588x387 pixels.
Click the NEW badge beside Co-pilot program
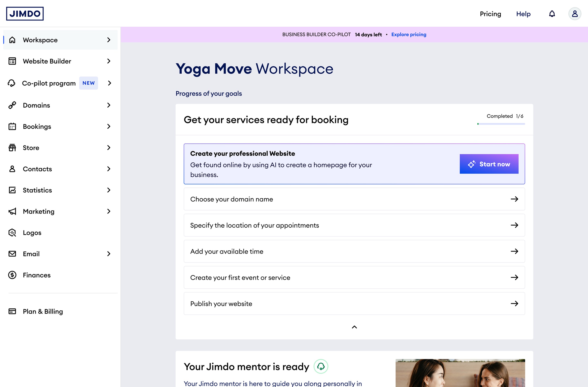coord(88,83)
